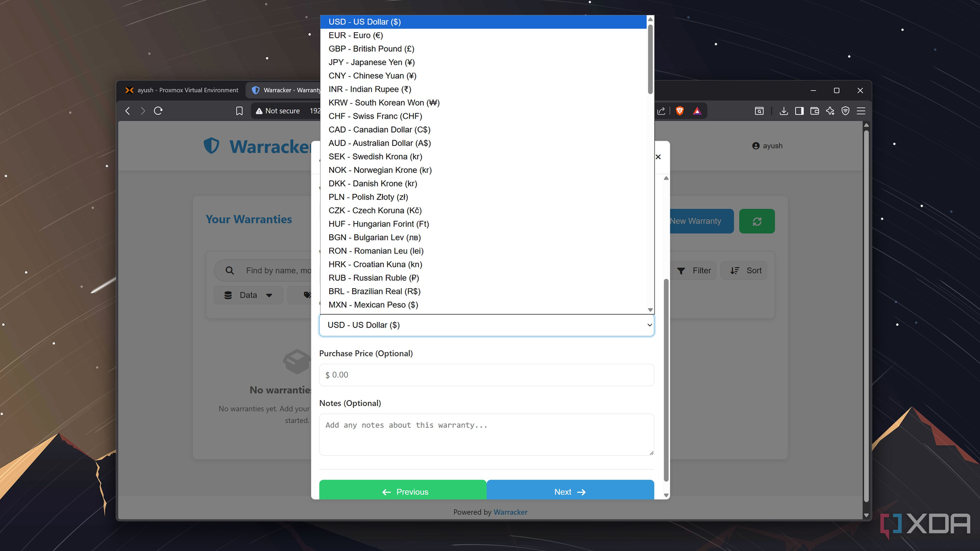Select CHF - Swiss Franc option
980x551 pixels.
coord(483,116)
